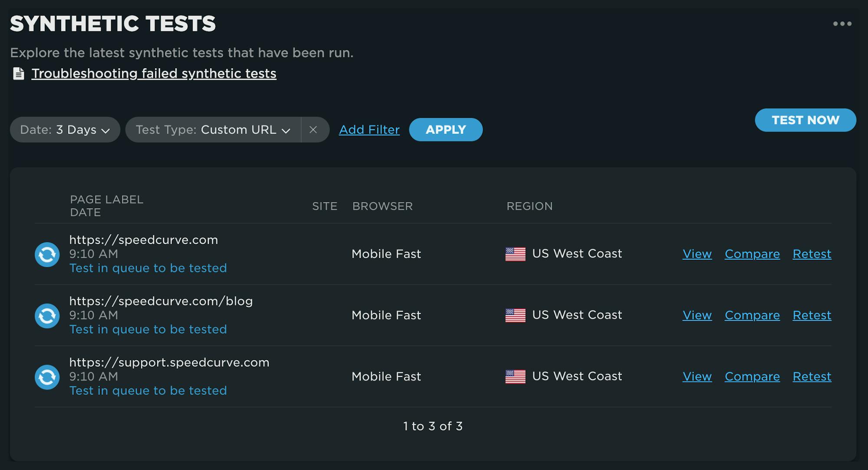This screenshot has height=470, width=868.
Task: Click Apply to run current filters
Action: point(446,129)
